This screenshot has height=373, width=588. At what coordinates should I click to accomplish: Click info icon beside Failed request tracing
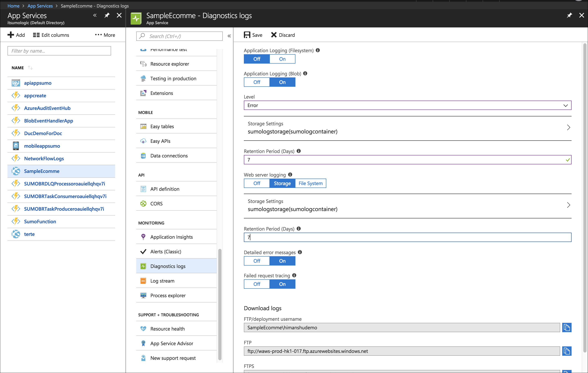point(294,275)
